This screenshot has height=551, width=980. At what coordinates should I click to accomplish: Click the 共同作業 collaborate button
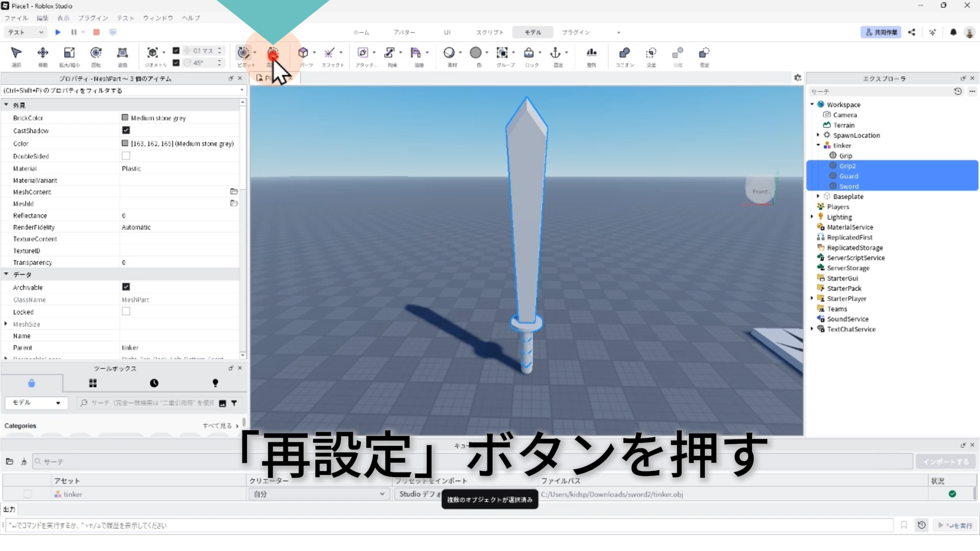coord(881,32)
